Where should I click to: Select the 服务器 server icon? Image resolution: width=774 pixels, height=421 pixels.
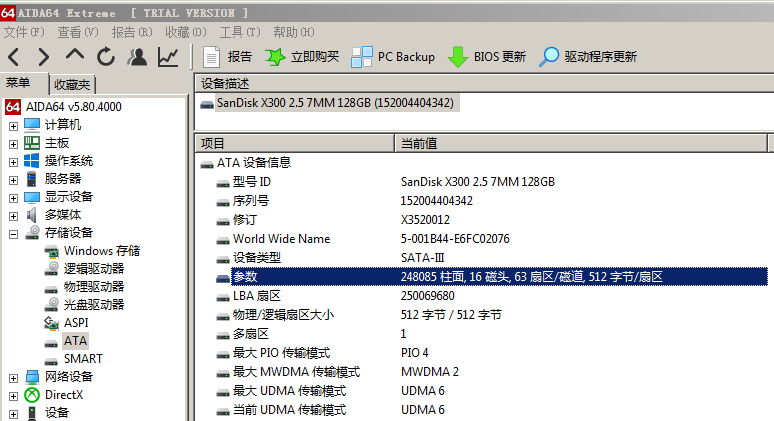(32, 179)
